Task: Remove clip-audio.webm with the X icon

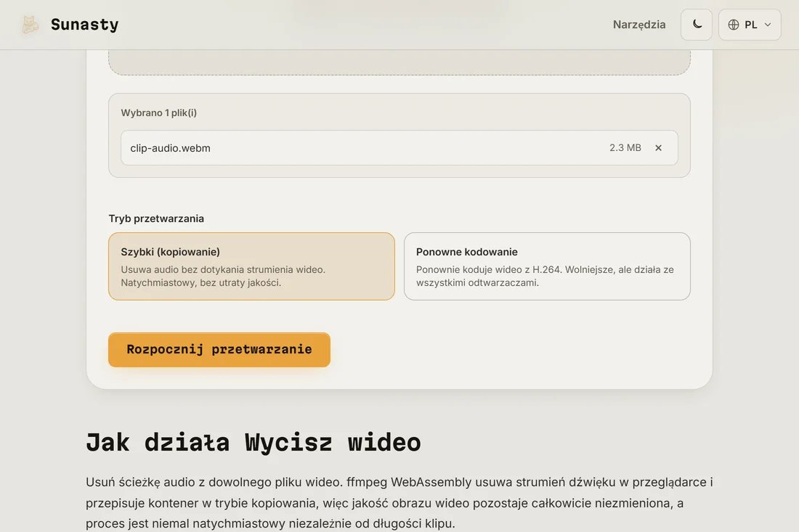Action: point(658,147)
